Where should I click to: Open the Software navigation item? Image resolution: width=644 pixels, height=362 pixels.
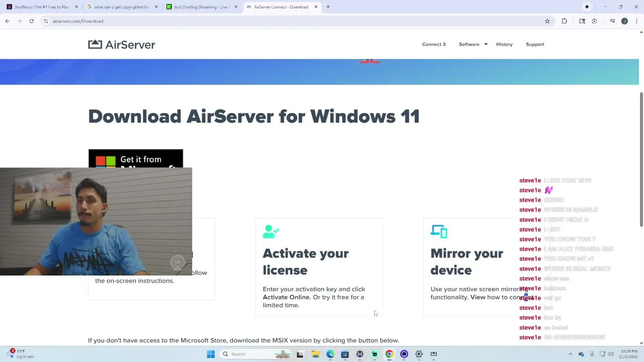(469, 44)
